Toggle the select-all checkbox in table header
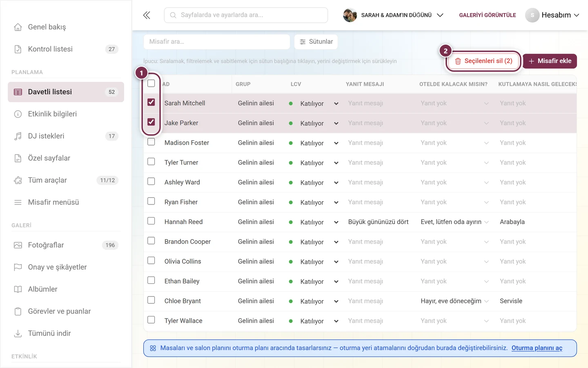 151,83
